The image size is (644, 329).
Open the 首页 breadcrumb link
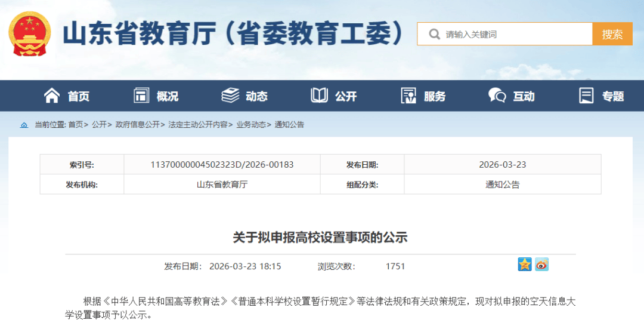coord(76,125)
